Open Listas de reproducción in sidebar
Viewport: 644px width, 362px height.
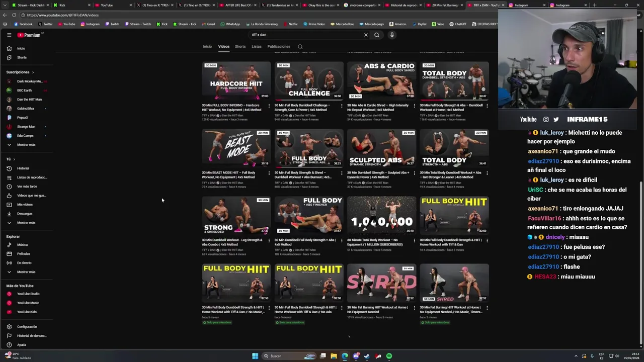tap(26, 177)
